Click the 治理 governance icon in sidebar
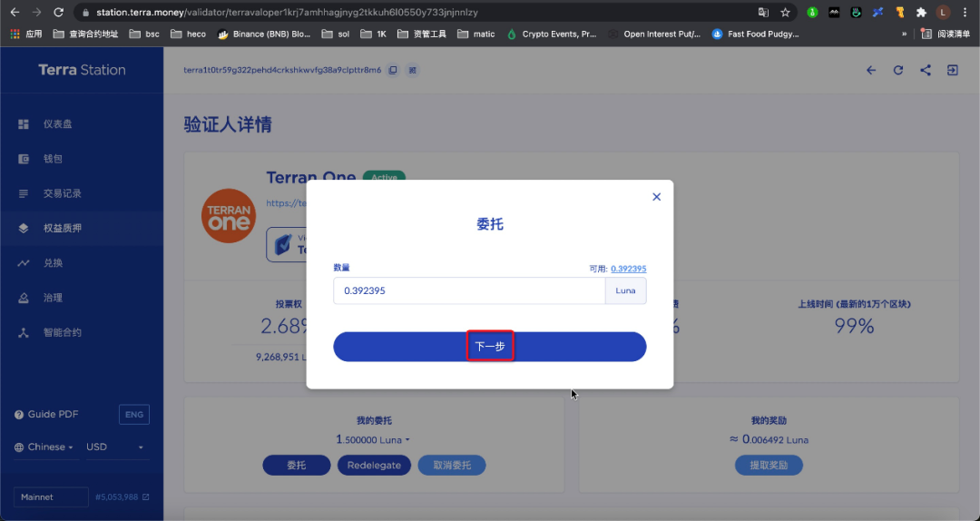The height and width of the screenshot is (521, 980). [24, 298]
